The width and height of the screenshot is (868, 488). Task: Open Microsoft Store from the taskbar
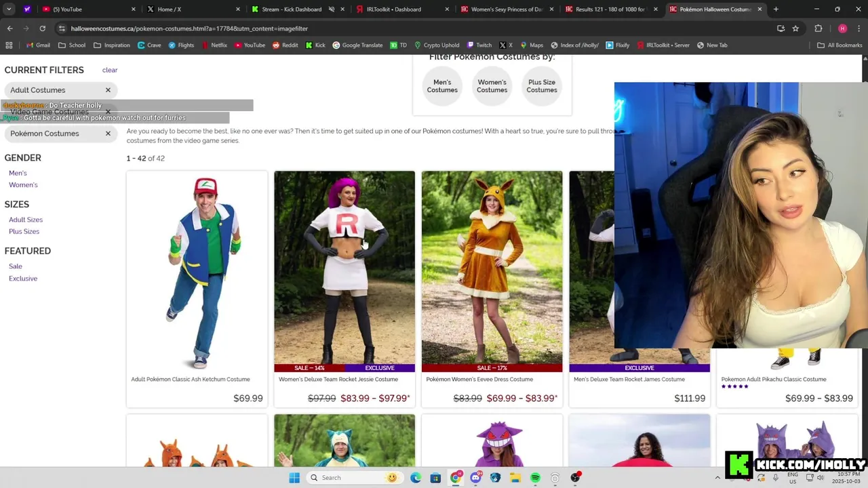[435, 478]
